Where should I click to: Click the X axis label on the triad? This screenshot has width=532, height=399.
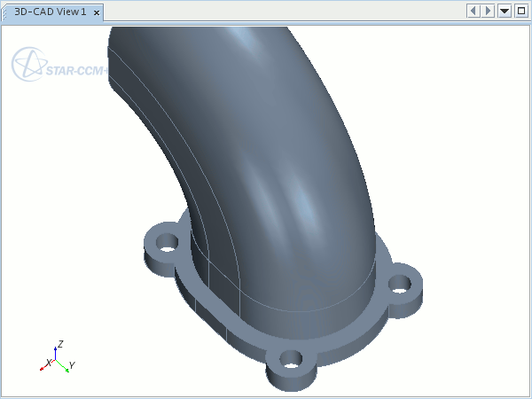point(48,363)
